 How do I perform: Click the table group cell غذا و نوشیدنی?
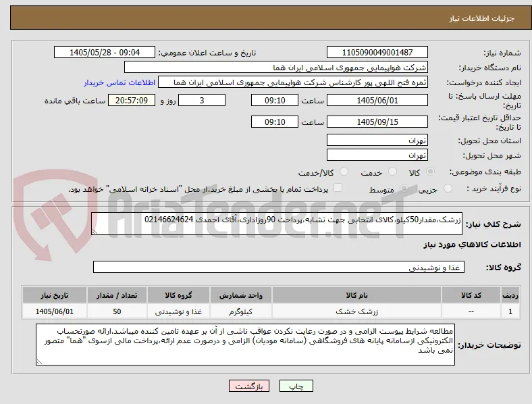pos(178,311)
